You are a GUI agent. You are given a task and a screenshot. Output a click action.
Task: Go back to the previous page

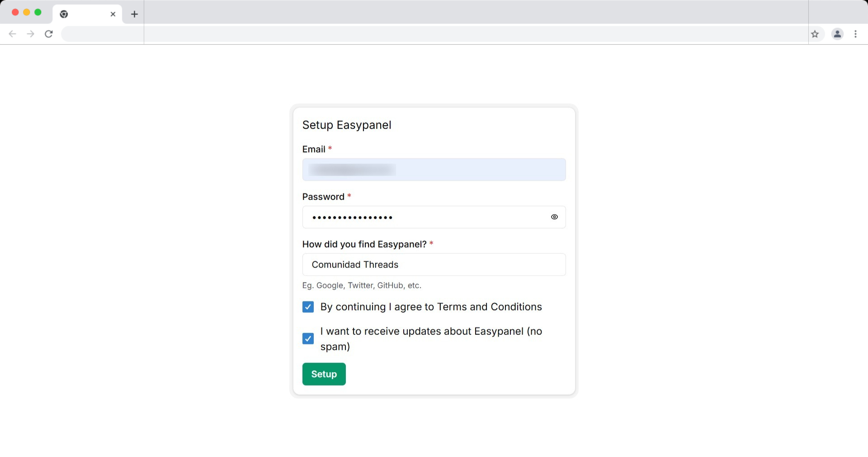pyautogui.click(x=13, y=34)
